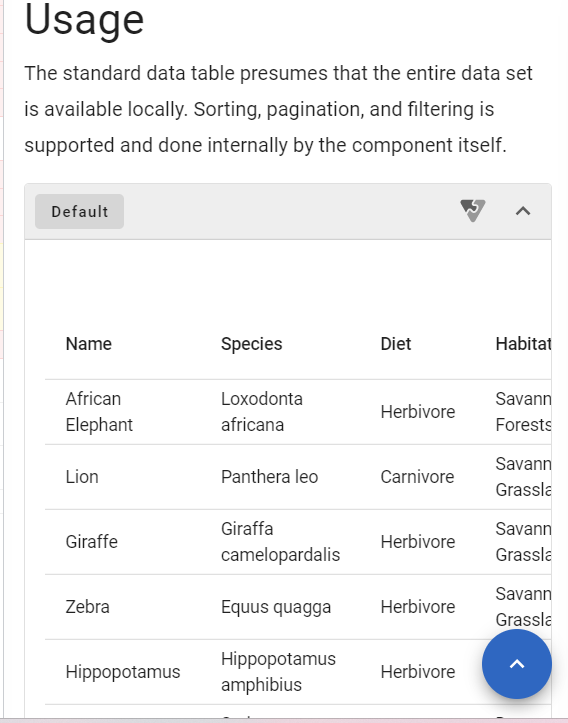
Task: Select the Loxodonta africana species cell
Action: click(262, 412)
